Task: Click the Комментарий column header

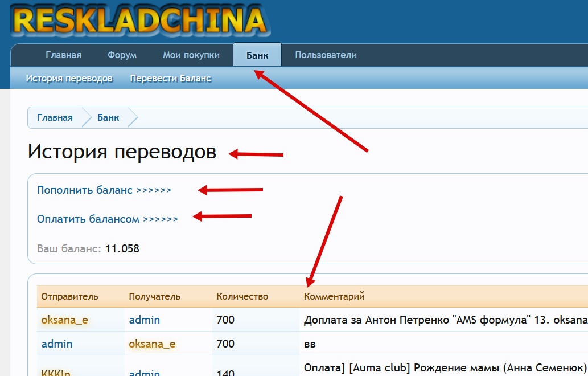Action: coord(334,296)
